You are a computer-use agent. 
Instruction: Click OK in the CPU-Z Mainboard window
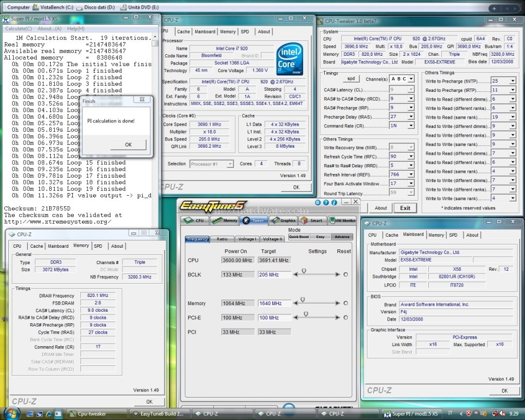pos(505,390)
